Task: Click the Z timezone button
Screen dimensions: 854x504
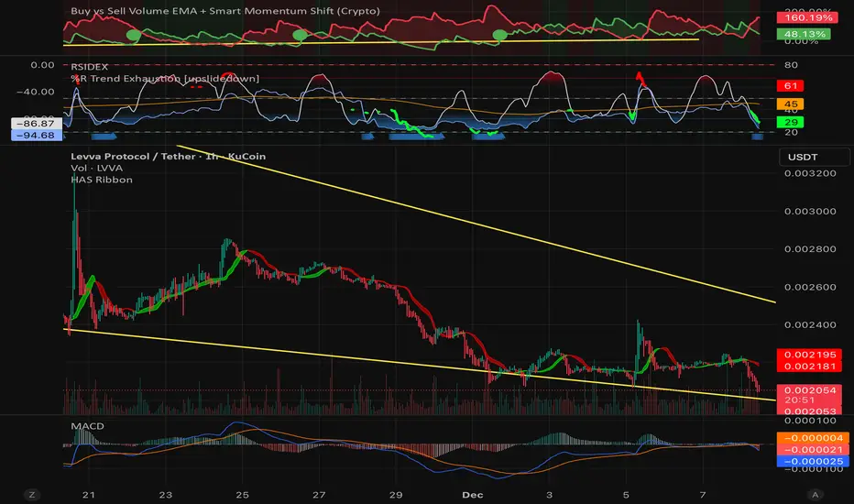Action: pyautogui.click(x=32, y=495)
